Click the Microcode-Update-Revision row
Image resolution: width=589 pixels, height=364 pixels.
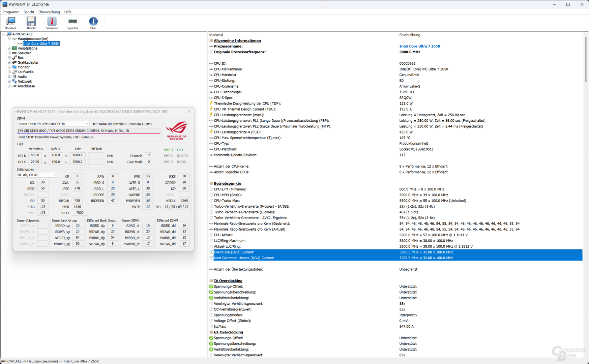tap(396, 155)
